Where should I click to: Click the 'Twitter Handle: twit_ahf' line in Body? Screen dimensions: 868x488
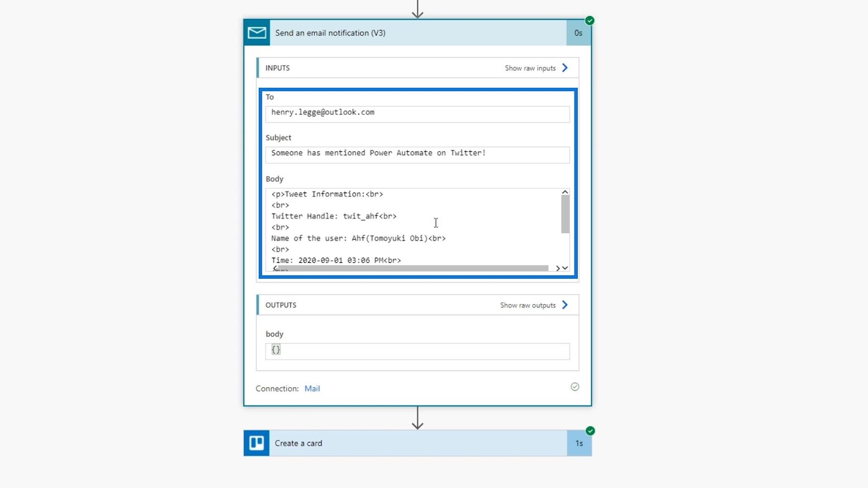[334, 216]
